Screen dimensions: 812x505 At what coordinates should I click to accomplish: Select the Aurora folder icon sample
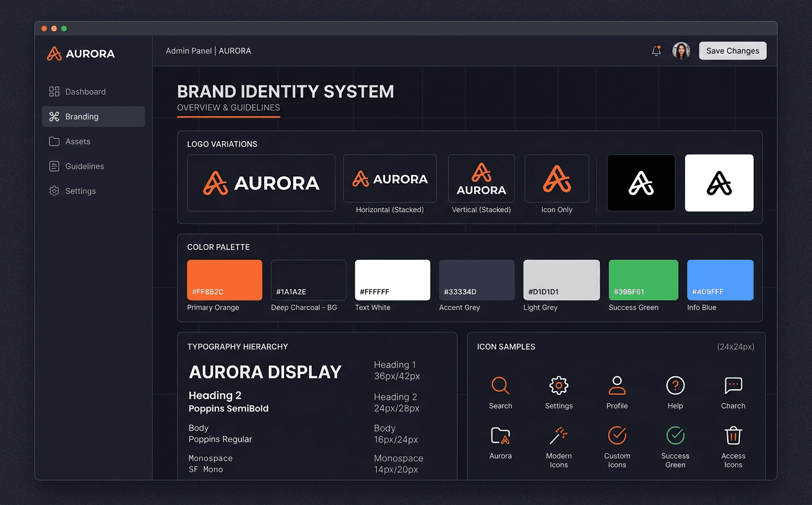pyautogui.click(x=500, y=436)
